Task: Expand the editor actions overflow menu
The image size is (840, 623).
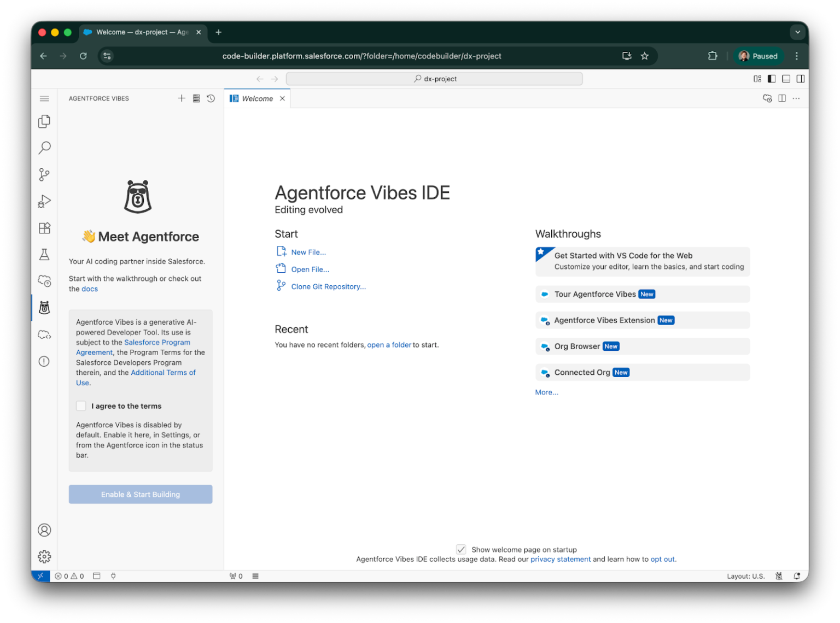Action: [796, 98]
